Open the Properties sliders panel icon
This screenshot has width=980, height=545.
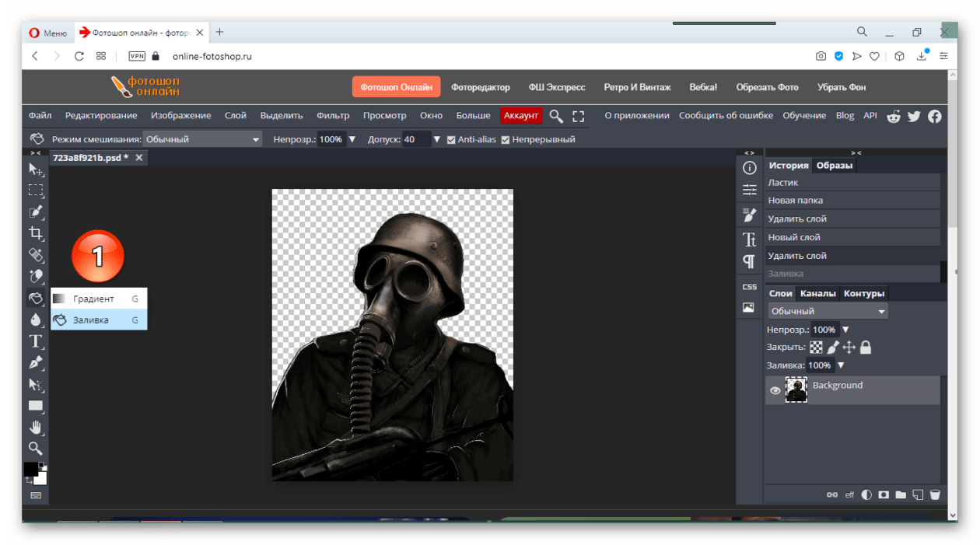[749, 190]
